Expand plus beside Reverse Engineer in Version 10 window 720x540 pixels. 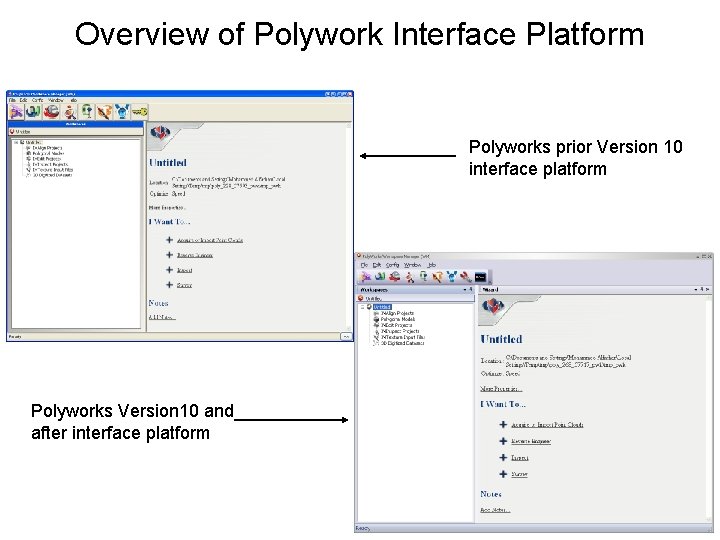pyautogui.click(x=503, y=441)
